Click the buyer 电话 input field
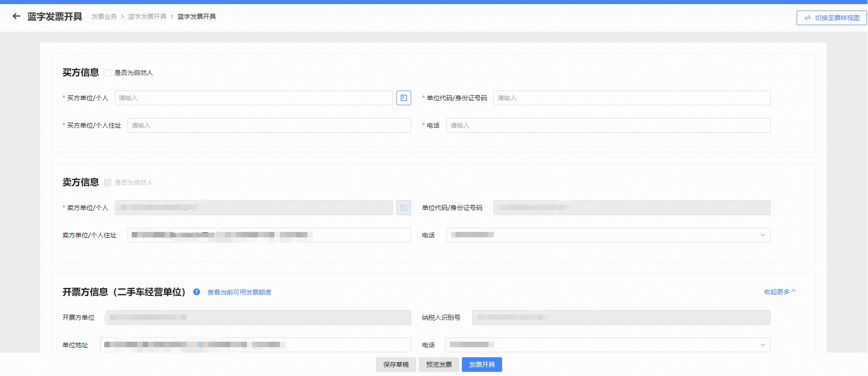 point(608,125)
